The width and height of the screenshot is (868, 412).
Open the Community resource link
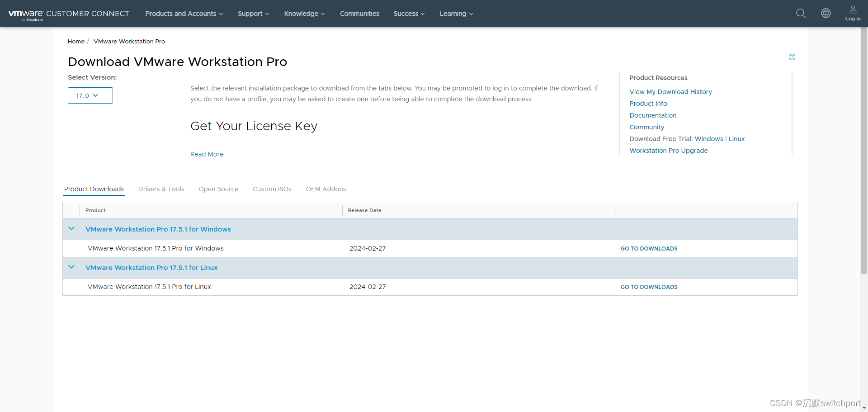click(646, 127)
